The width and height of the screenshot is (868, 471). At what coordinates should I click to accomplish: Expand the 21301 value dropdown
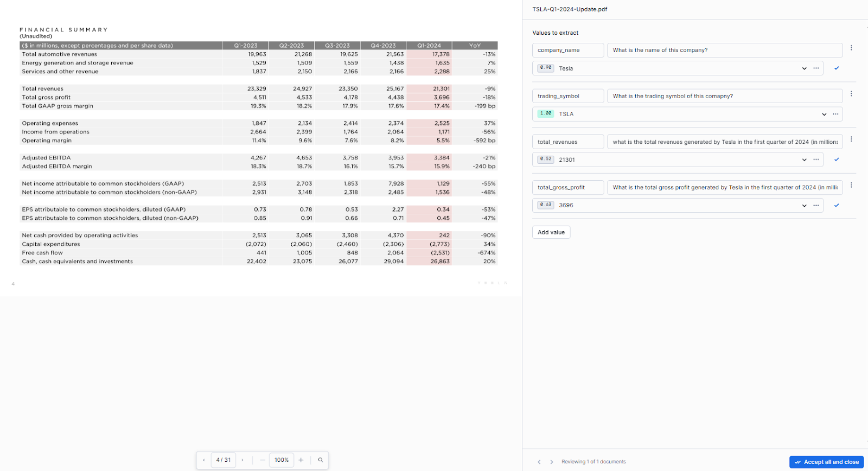(804, 160)
